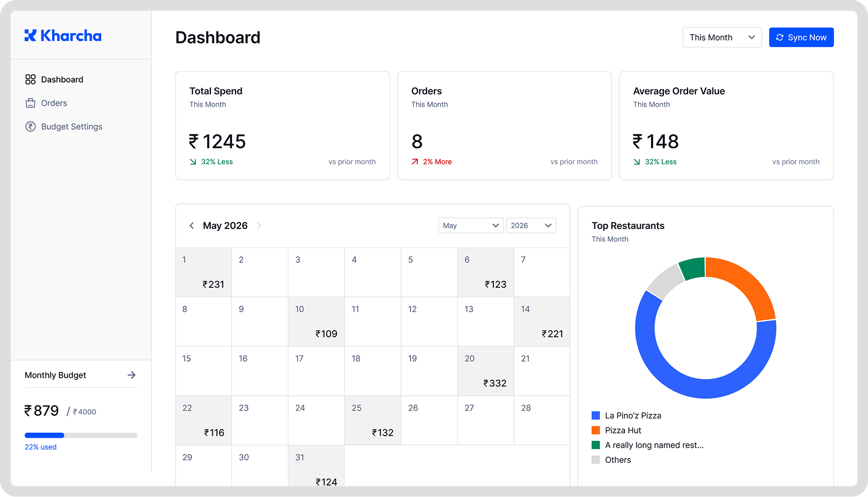Click the '22% used' text
Screen dimensions: 868x497
pyautogui.click(x=41, y=447)
